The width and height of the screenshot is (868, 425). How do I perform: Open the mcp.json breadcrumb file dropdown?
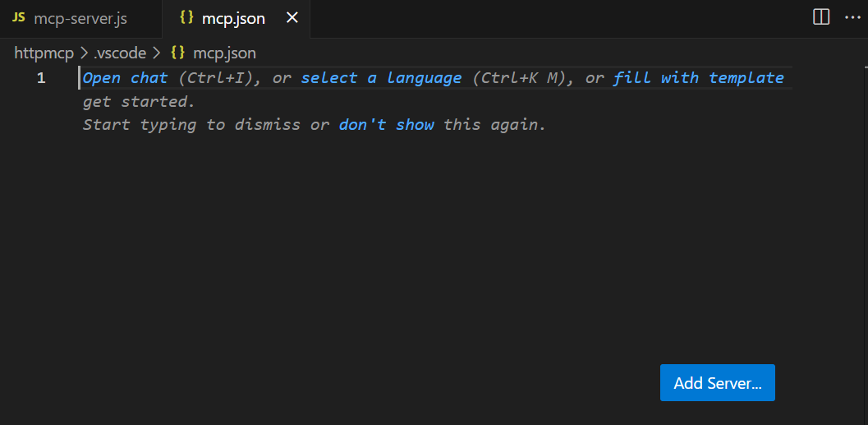tap(224, 53)
